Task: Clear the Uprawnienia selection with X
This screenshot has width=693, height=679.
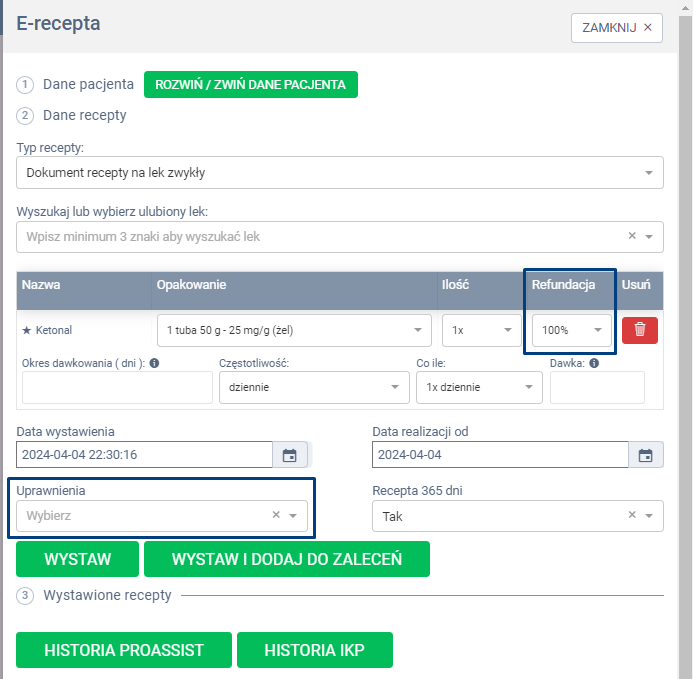Action: (x=276, y=516)
